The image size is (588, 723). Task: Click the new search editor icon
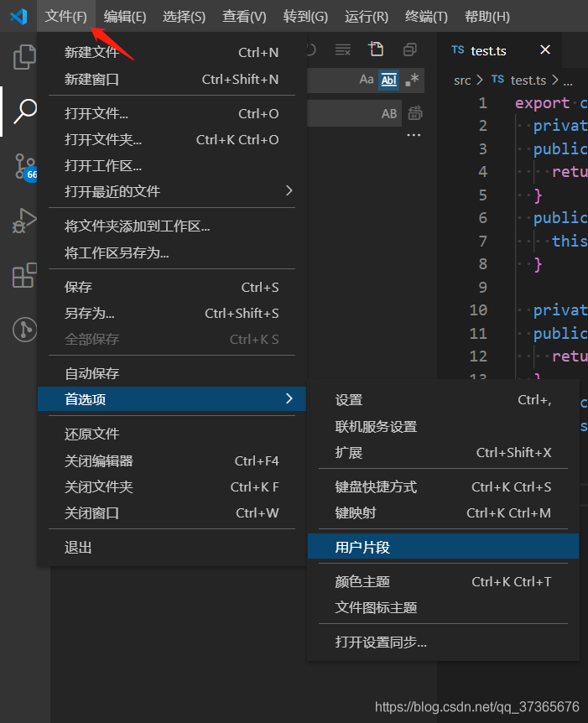[377, 50]
